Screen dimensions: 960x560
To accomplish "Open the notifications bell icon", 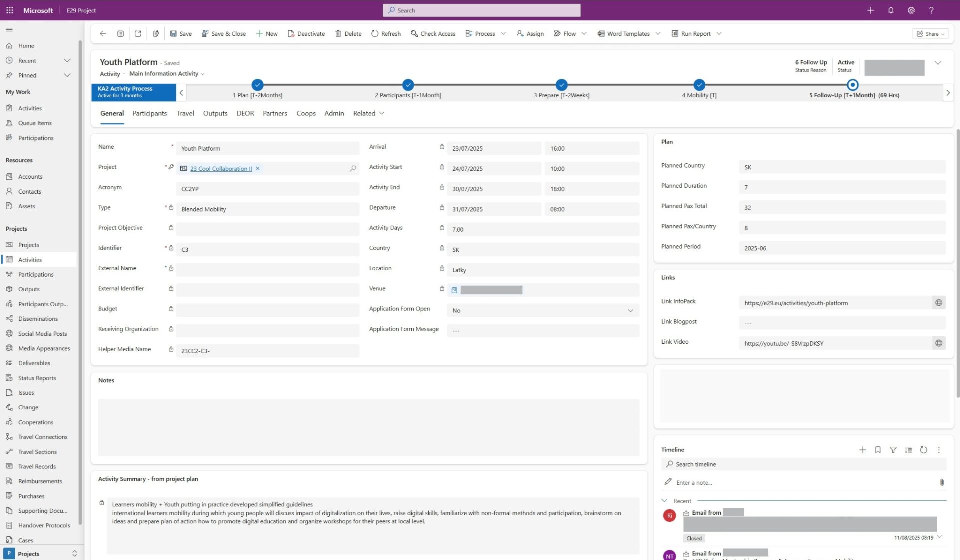I will click(891, 10).
